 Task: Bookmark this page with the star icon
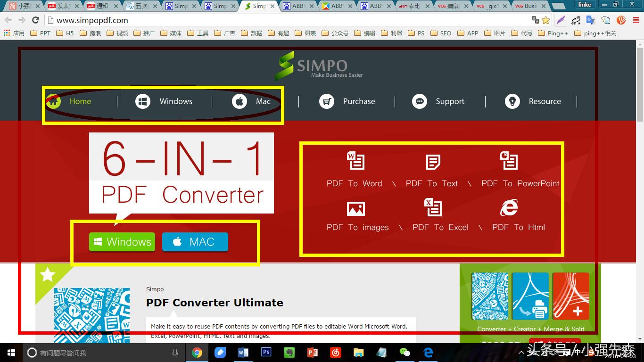coord(546,20)
